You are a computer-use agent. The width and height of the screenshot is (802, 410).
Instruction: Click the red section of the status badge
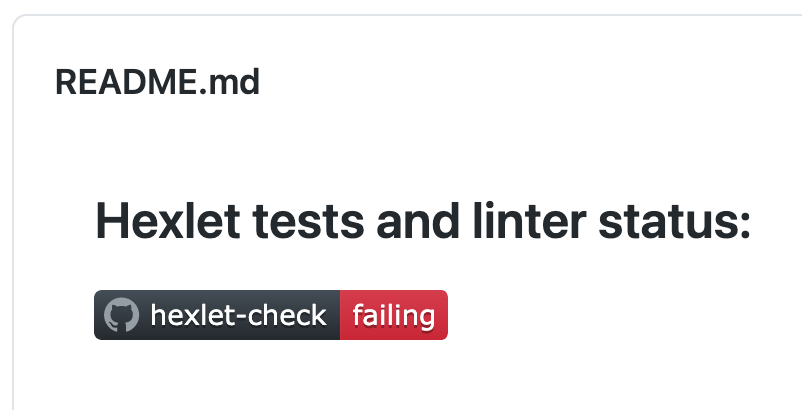click(394, 316)
